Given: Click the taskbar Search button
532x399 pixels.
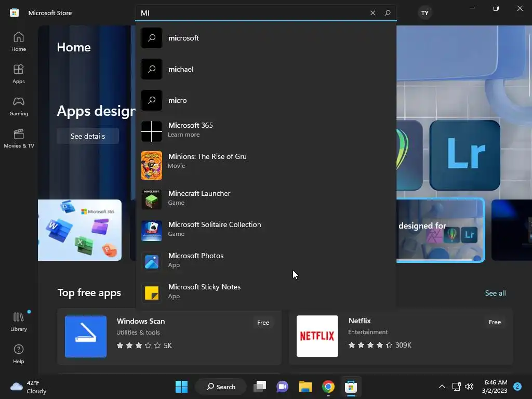Looking at the screenshot, I should click(x=221, y=387).
